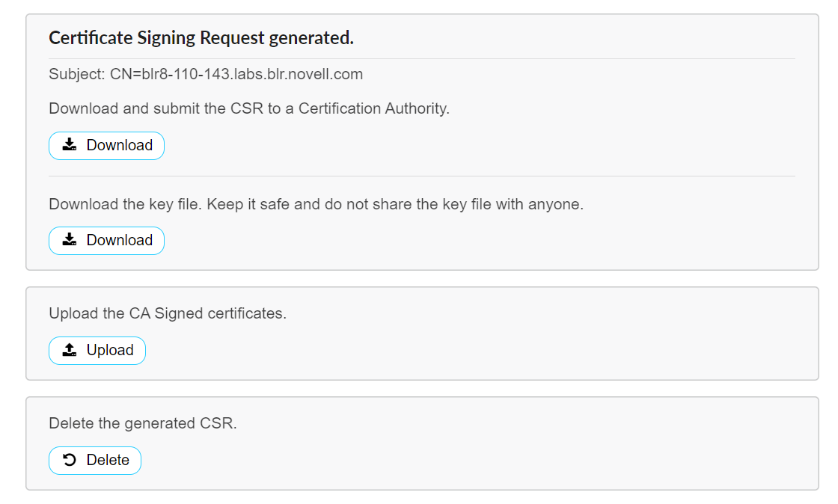Viewport: 838px width, 504px height.
Task: Click the 'Certificate Signing Request generated.' heading
Action: coord(201,38)
